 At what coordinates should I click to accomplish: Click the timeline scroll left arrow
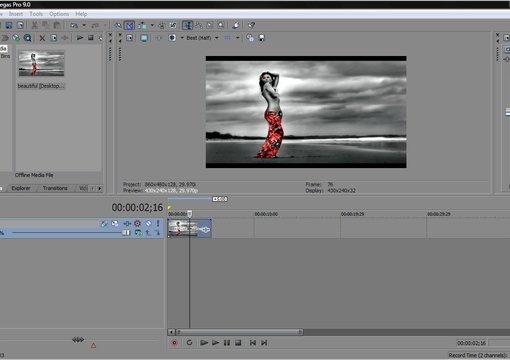(171, 332)
